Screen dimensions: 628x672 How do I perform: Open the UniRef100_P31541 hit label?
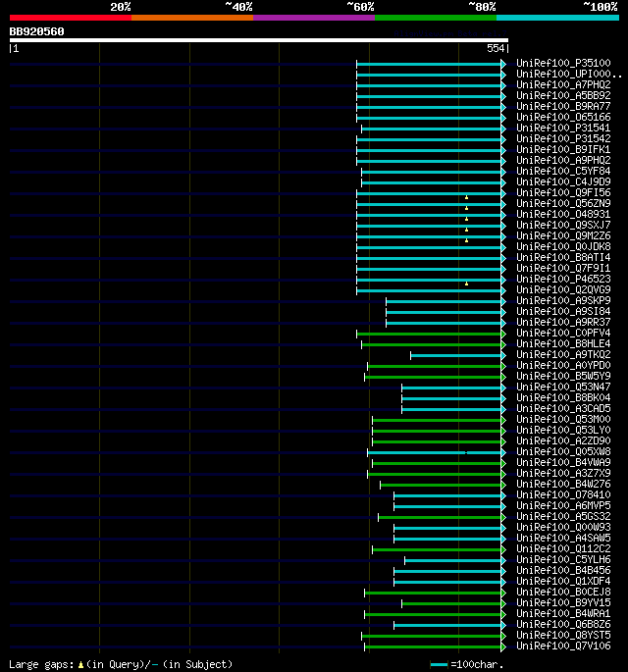[x=563, y=128]
